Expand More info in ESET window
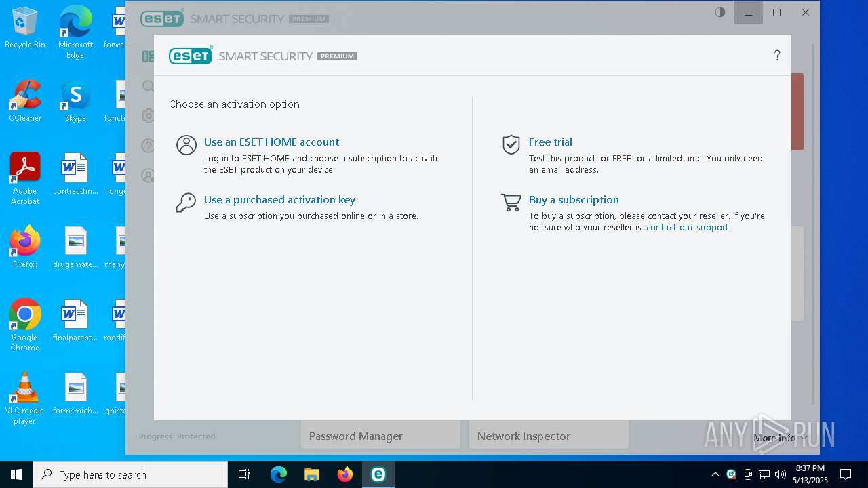The height and width of the screenshot is (488, 868). click(780, 438)
